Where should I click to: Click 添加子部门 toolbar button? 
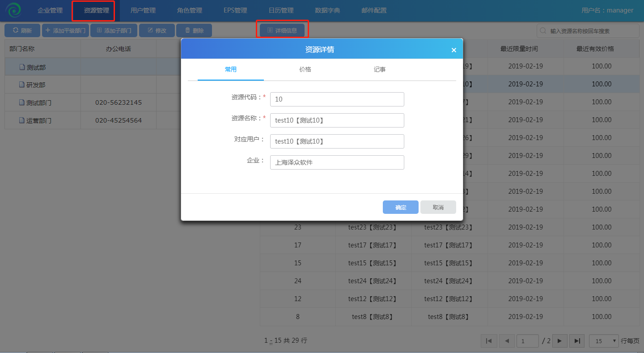click(113, 30)
